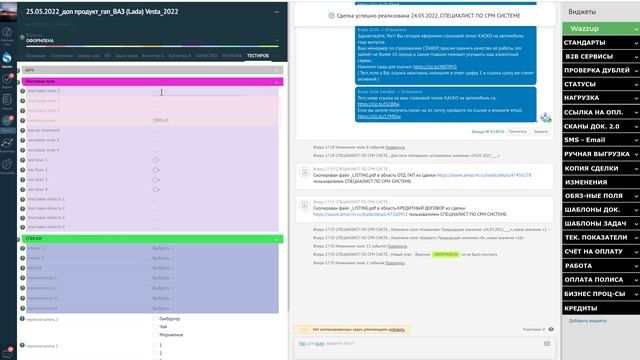This screenshot has width=640, height=360.
Task: Click help icon beside чек бокс 4
Action: click(x=22, y=189)
